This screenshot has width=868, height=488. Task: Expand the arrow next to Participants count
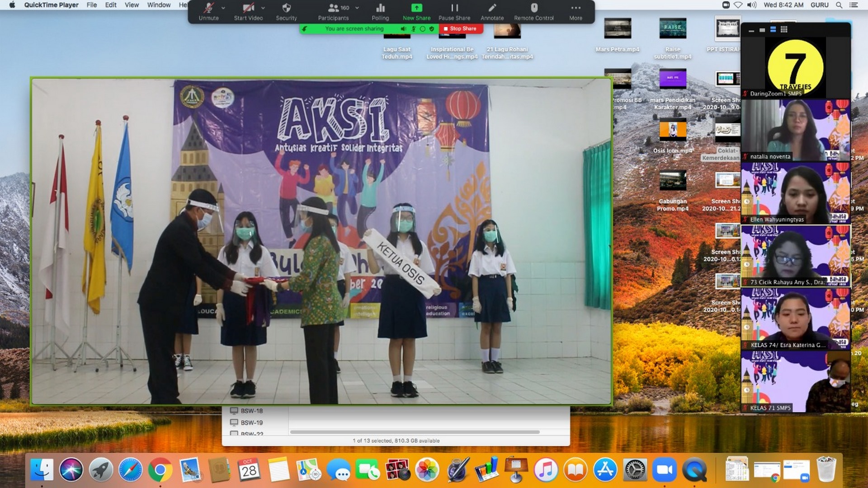pyautogui.click(x=357, y=8)
